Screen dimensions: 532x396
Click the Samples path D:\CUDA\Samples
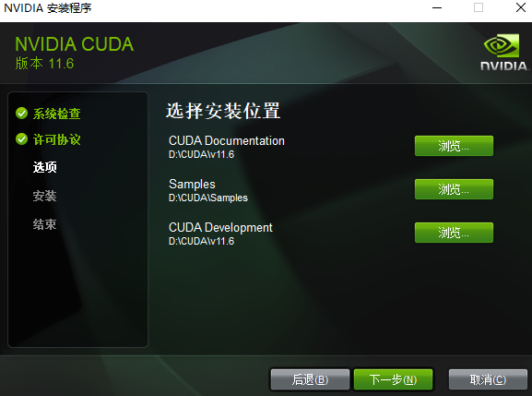[208, 198]
